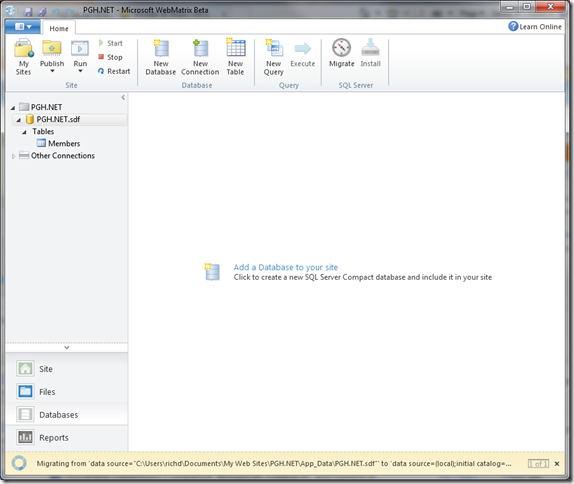The width and height of the screenshot is (574, 484).
Task: Expand the Other Connections node
Action: pos(14,156)
